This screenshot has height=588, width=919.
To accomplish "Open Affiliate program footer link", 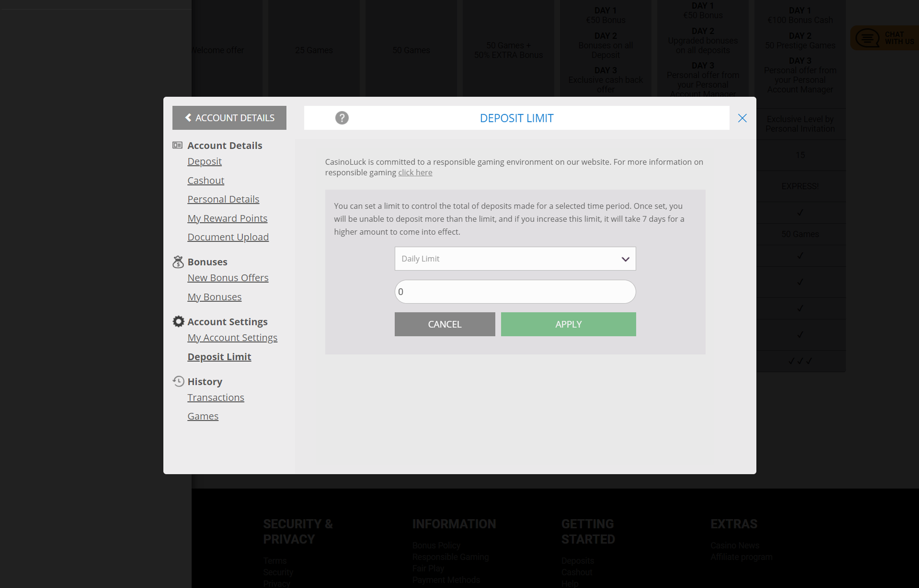I will point(741,557).
